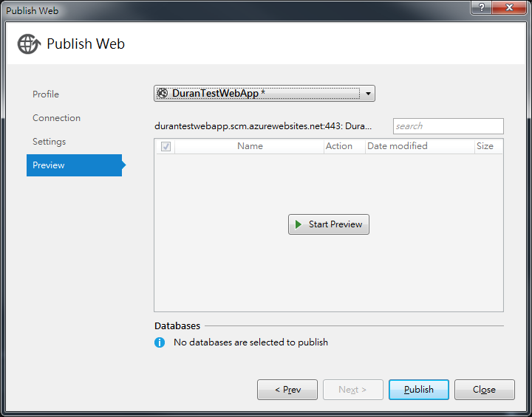
Task: Click the durantestwebapp.scm.azurewebsites.net:443 text
Action: point(263,126)
